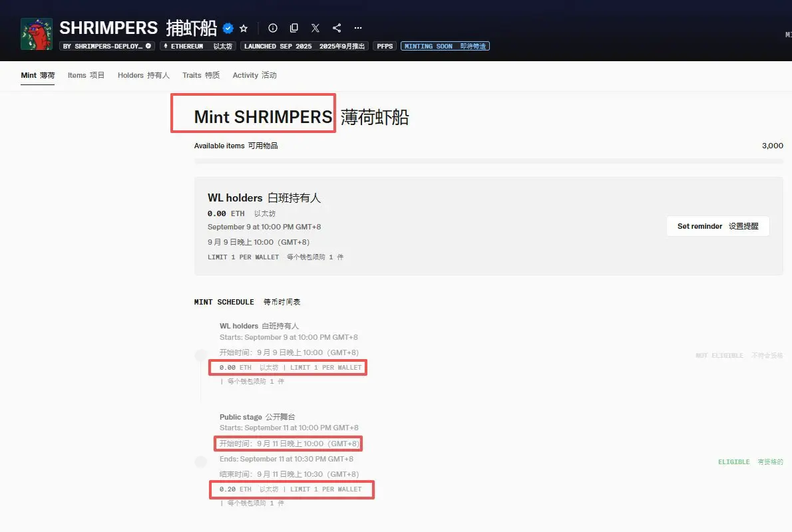Click the Set reminder button
The height and width of the screenshot is (532, 792).
[717, 226]
